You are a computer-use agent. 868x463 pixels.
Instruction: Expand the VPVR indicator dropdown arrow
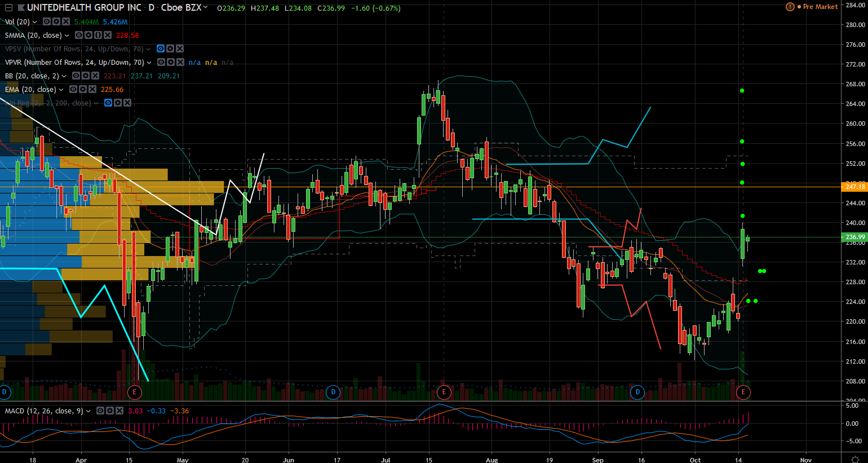(149, 63)
